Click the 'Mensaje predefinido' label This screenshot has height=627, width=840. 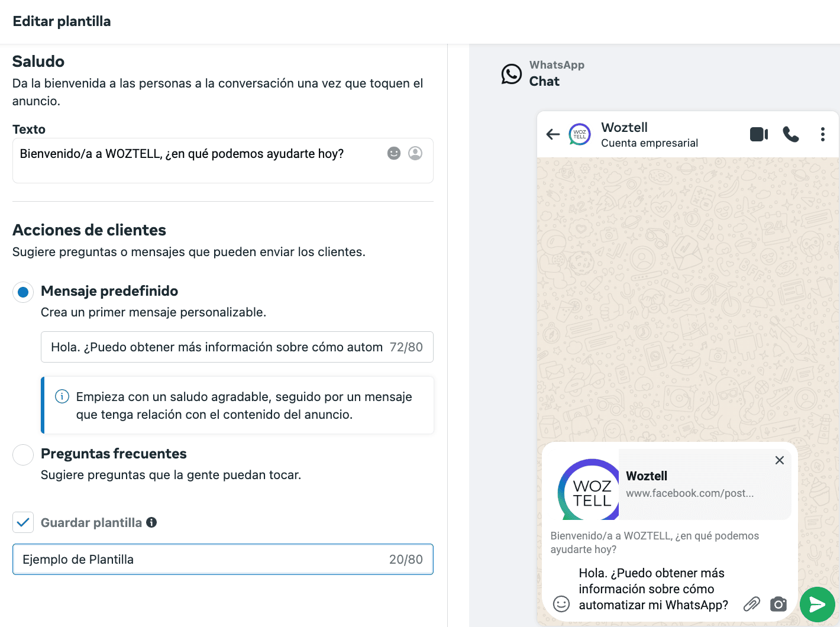[109, 291]
